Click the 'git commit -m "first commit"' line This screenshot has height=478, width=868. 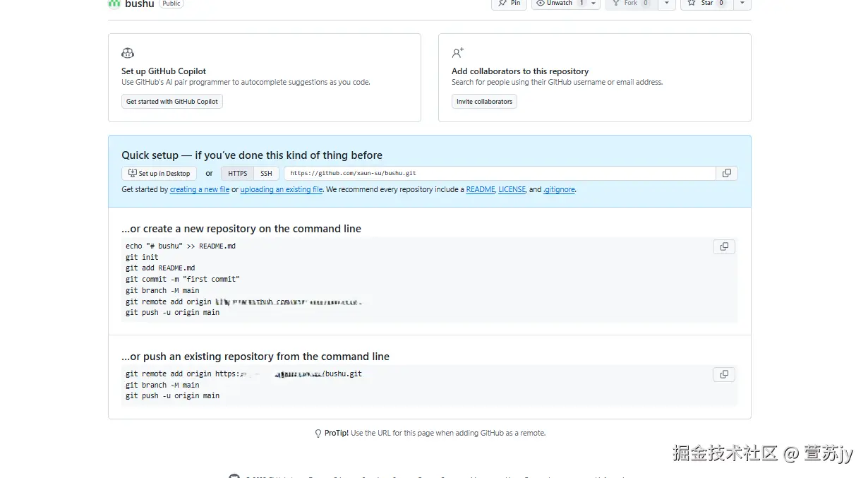(183, 280)
